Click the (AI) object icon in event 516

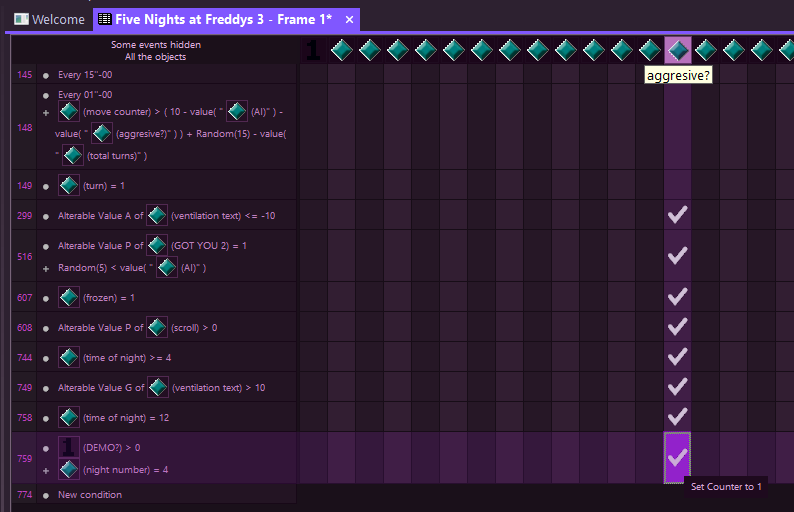tap(167, 267)
